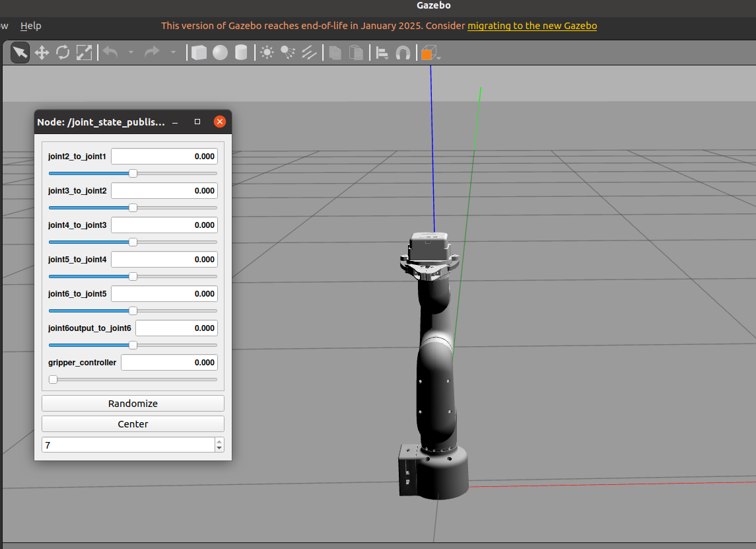Activate the rotate mode tool
The width and height of the screenshot is (756, 549).
[63, 52]
